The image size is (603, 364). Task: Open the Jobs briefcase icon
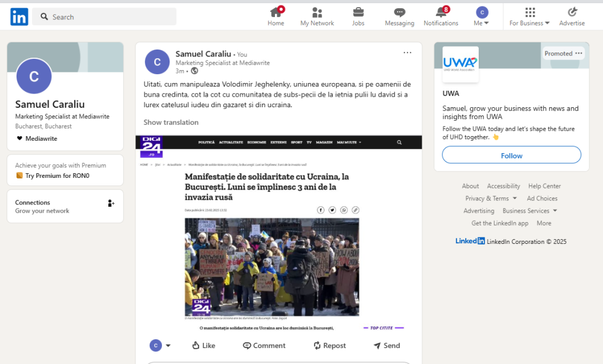point(358,12)
